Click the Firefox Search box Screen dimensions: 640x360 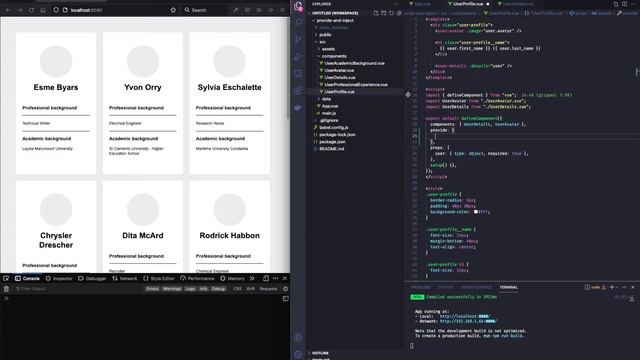click(205, 10)
